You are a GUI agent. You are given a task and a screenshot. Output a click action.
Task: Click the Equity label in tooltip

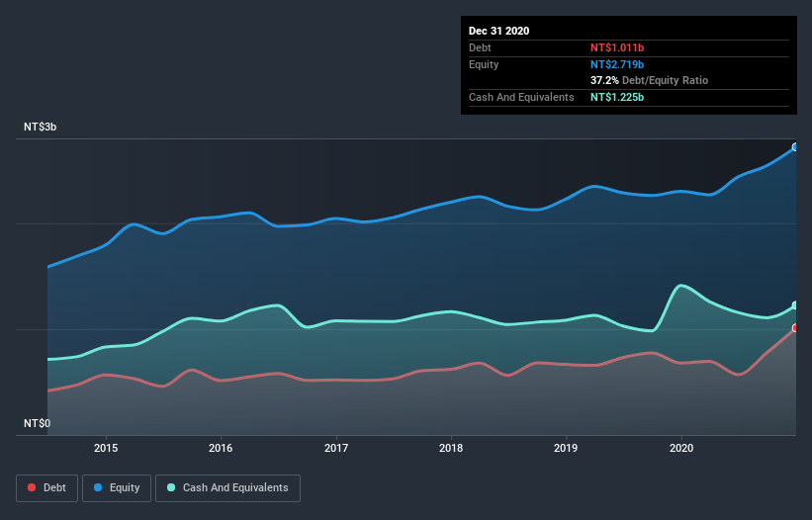[x=484, y=64]
